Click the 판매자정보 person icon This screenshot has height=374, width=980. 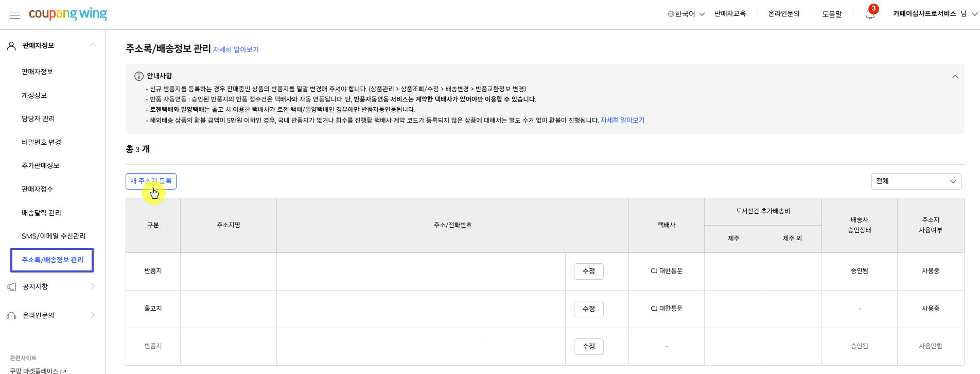[11, 46]
